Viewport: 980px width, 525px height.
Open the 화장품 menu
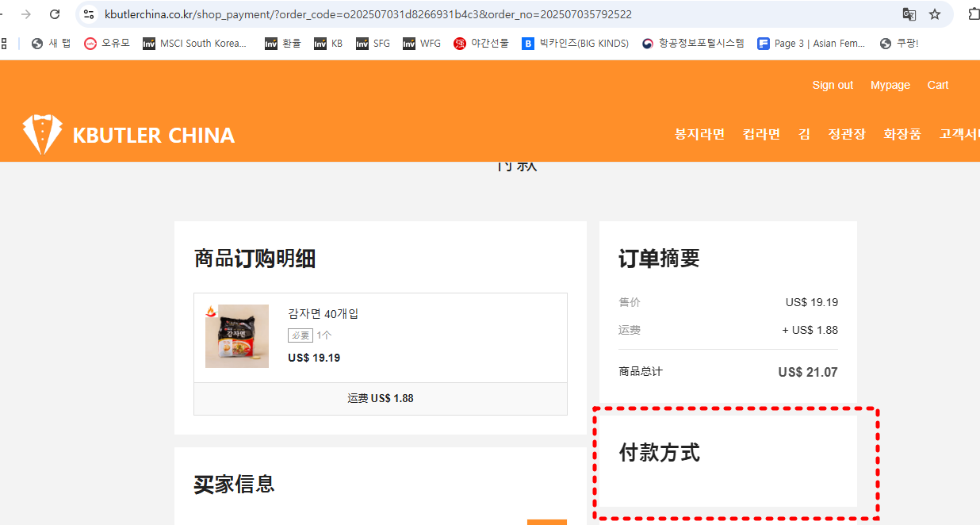902,134
